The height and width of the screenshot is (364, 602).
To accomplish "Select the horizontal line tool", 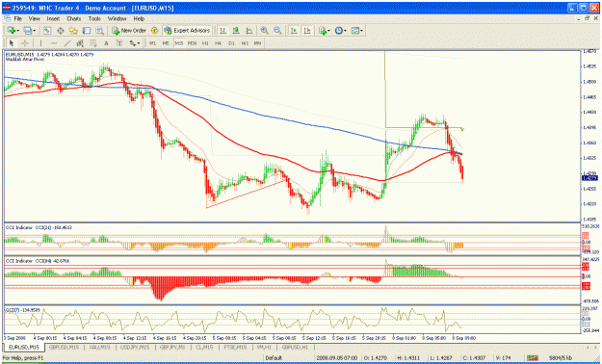I will point(54,43).
